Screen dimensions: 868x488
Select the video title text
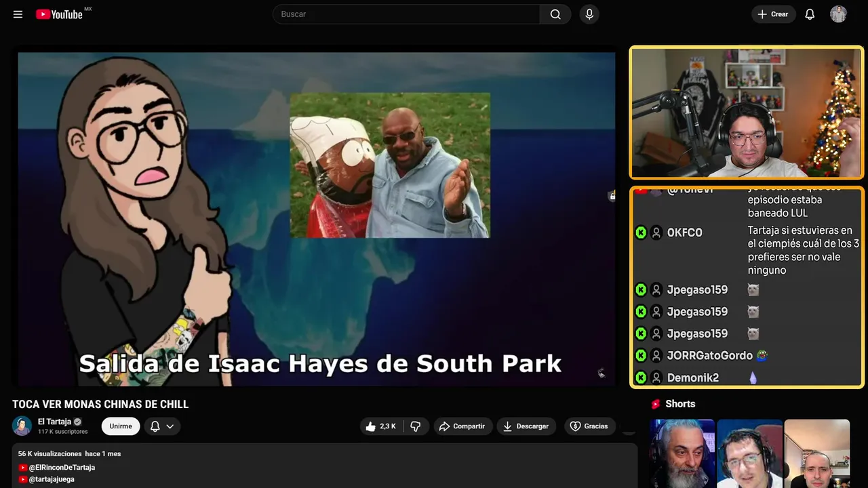[x=100, y=405]
